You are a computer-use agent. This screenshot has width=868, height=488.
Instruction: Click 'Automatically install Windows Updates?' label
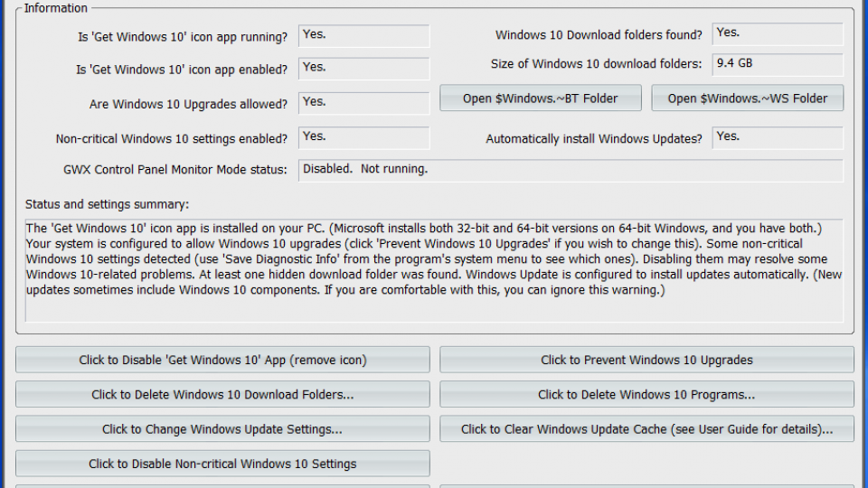pyautogui.click(x=594, y=139)
